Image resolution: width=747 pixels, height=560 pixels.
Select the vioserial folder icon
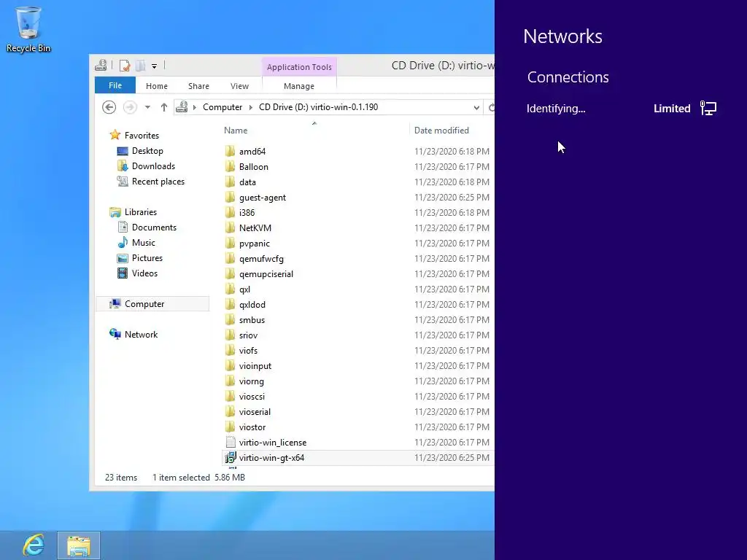(230, 411)
